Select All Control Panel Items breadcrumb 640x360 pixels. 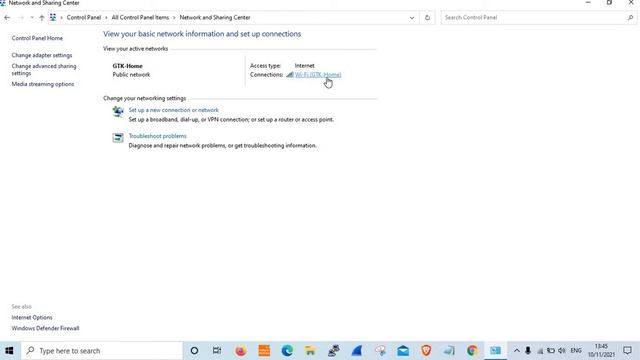pos(140,18)
